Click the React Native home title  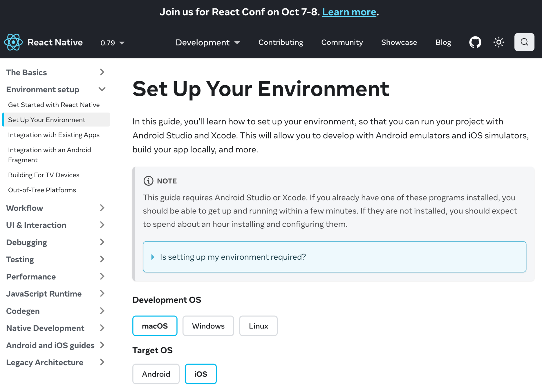tap(55, 42)
